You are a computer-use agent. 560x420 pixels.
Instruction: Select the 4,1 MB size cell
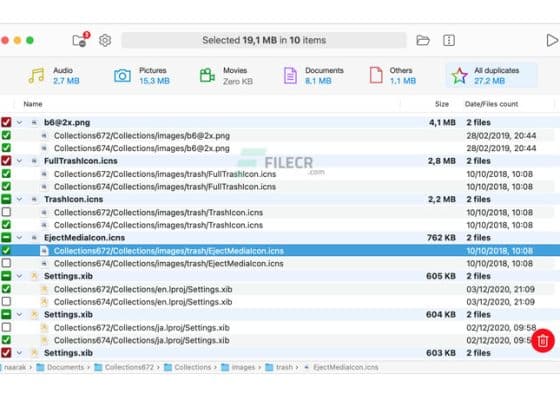[442, 122]
